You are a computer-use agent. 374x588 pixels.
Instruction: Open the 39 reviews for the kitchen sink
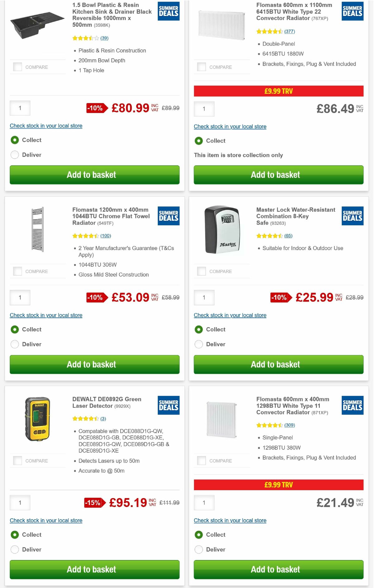tap(104, 38)
